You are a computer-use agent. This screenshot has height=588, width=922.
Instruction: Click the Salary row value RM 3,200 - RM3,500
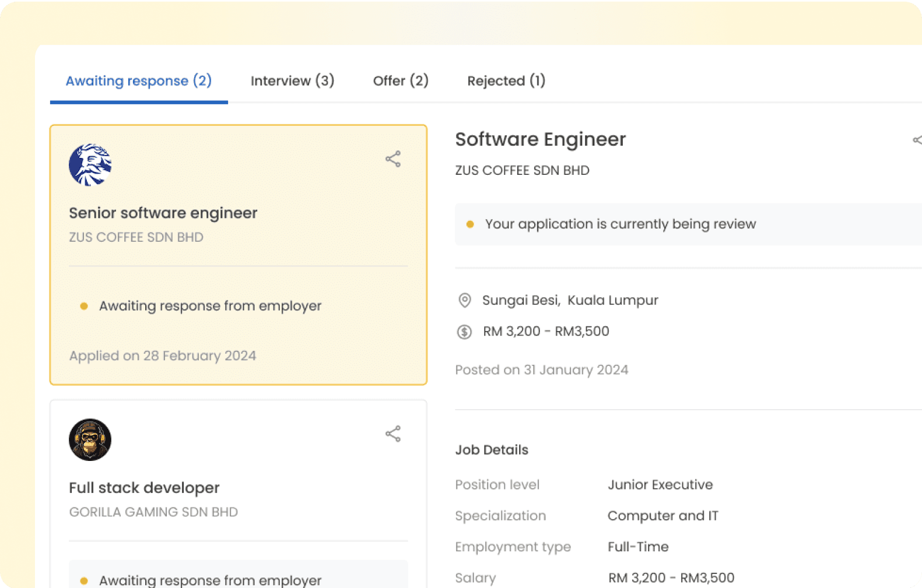671,578
